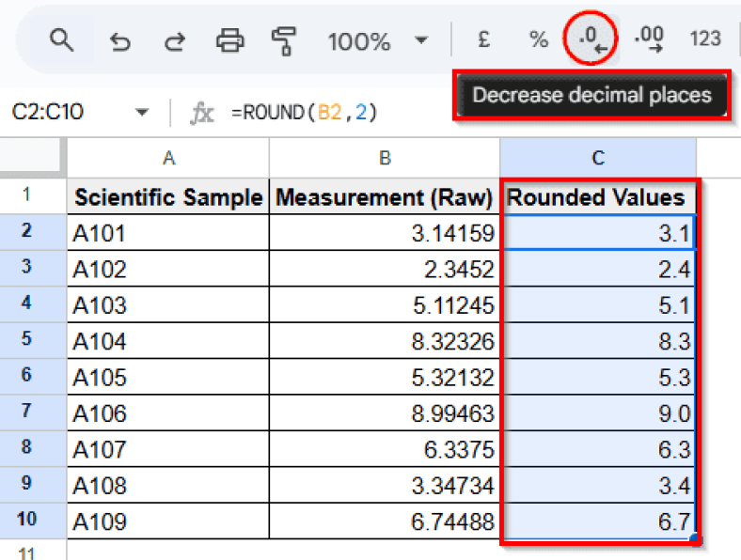
Task: Activate the paint format roller
Action: (x=283, y=40)
